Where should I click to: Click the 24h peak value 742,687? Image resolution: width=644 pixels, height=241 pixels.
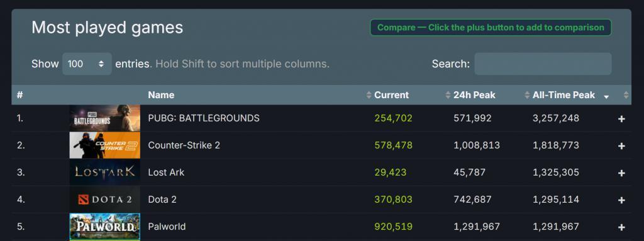[x=472, y=199]
